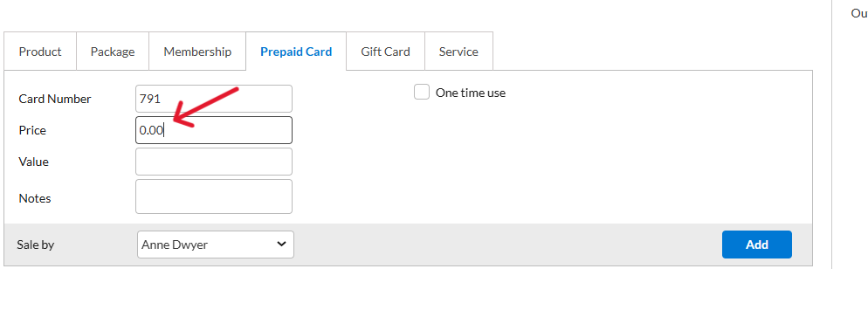Open the Sale by dropdown showing Anne Dwyer
The width and height of the screenshot is (868, 317).
(x=216, y=245)
